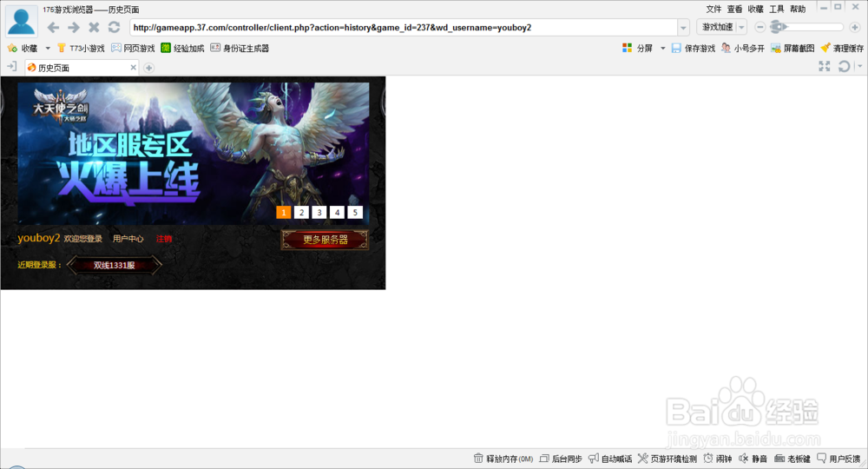Open the 收藏 favorites star button
Viewport: 868px width, 469px height.
23,48
